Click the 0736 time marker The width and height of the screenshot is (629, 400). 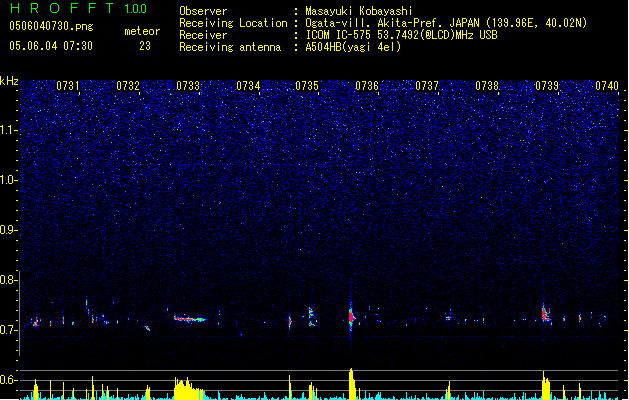[367, 86]
